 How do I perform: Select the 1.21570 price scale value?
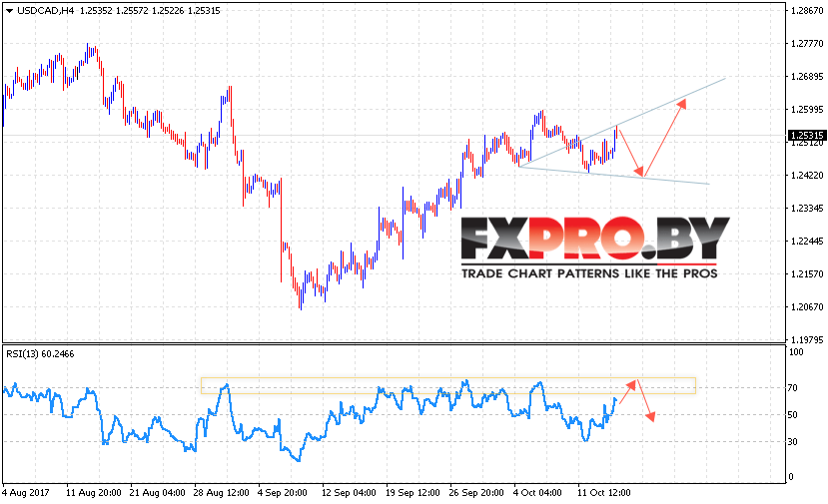click(x=807, y=273)
